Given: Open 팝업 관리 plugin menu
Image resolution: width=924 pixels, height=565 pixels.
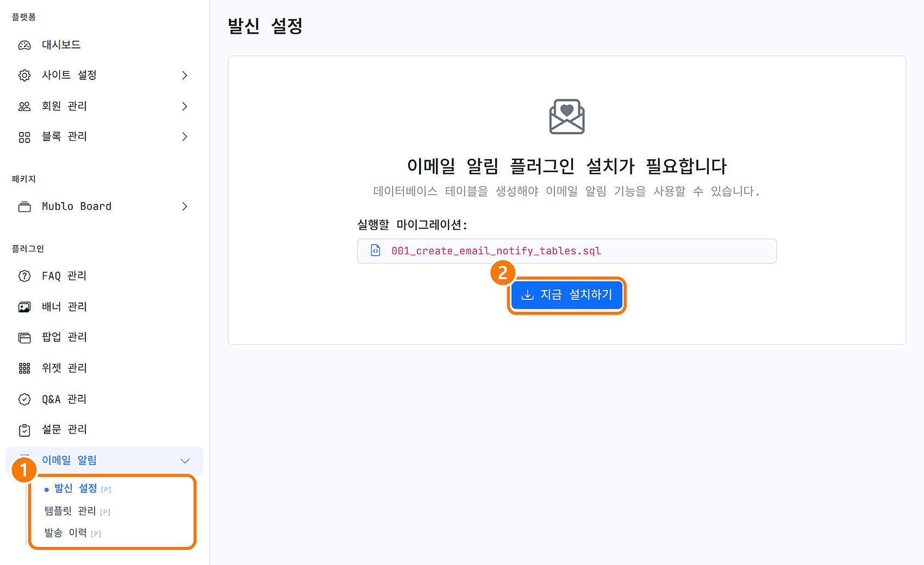Looking at the screenshot, I should click(x=64, y=337).
